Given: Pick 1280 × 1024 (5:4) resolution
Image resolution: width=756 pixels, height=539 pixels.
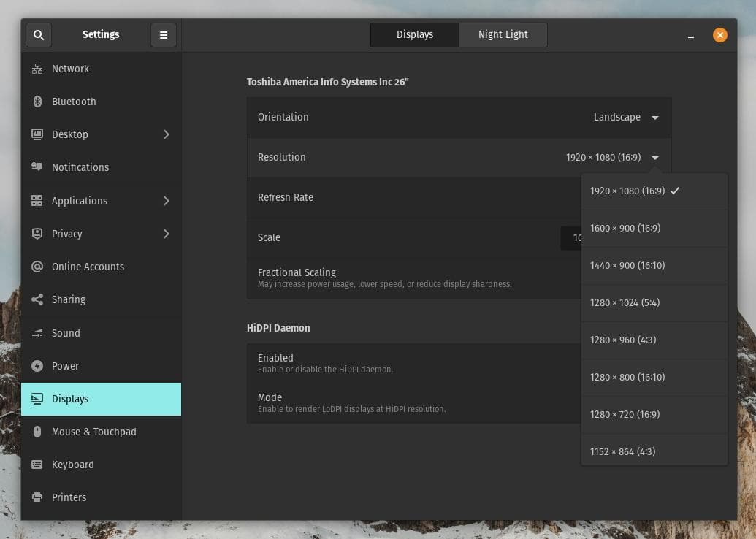Looking at the screenshot, I should (x=654, y=302).
